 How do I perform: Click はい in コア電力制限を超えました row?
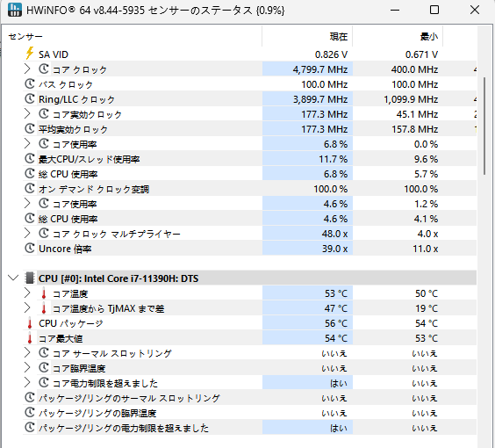pyautogui.click(x=339, y=384)
